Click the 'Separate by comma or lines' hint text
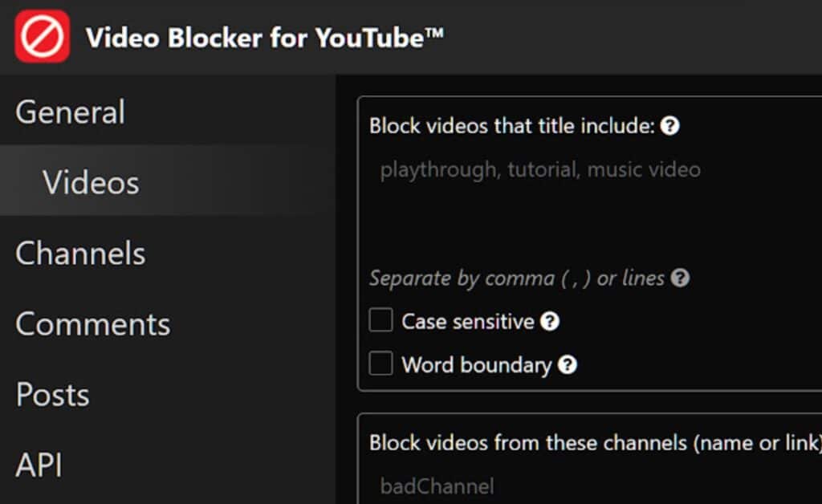822x504 pixels. click(517, 278)
